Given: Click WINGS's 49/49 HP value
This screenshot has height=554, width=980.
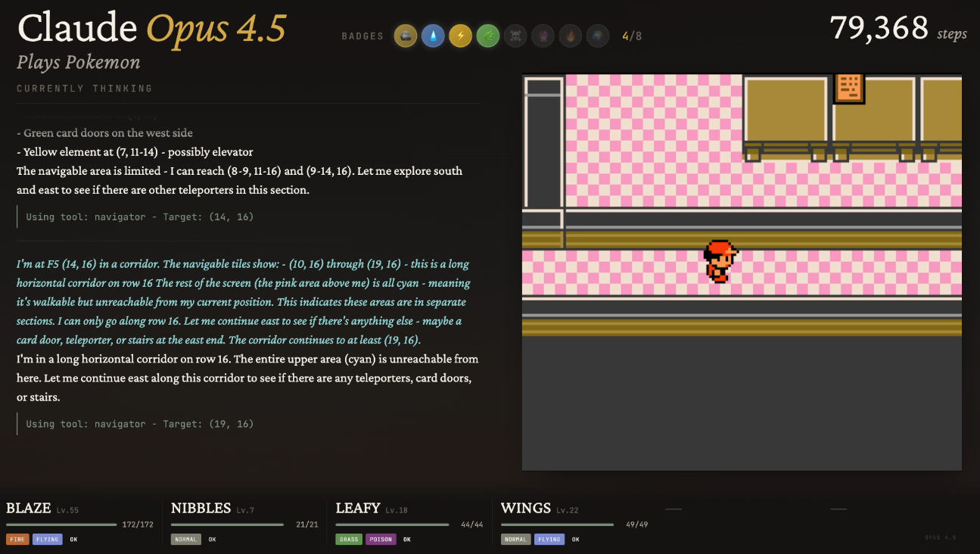Looking at the screenshot, I should click(x=636, y=524).
